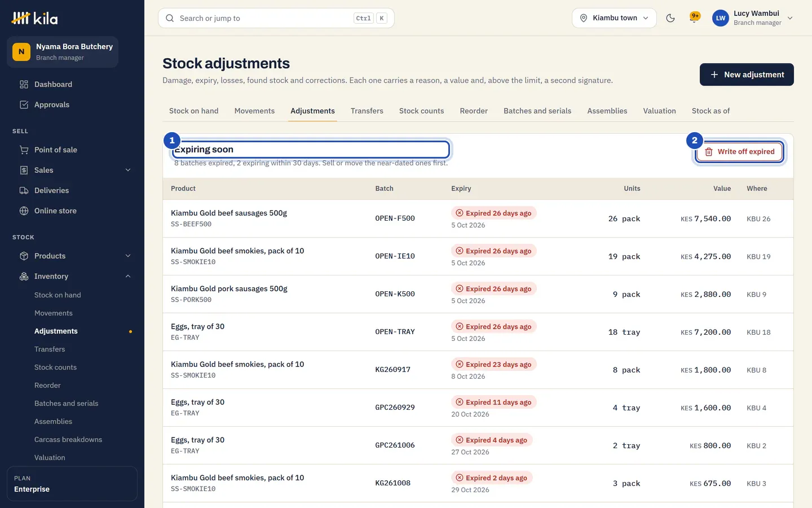Focus the Search or jump to field
812x508 pixels.
click(276, 18)
